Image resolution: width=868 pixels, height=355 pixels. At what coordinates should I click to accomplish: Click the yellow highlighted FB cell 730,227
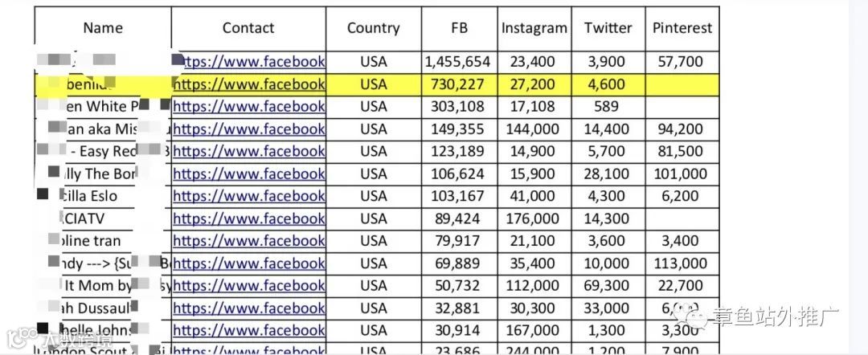[459, 84]
